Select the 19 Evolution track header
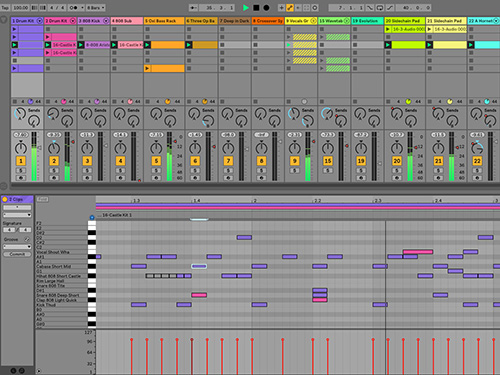The height and width of the screenshot is (375, 500). (367, 21)
